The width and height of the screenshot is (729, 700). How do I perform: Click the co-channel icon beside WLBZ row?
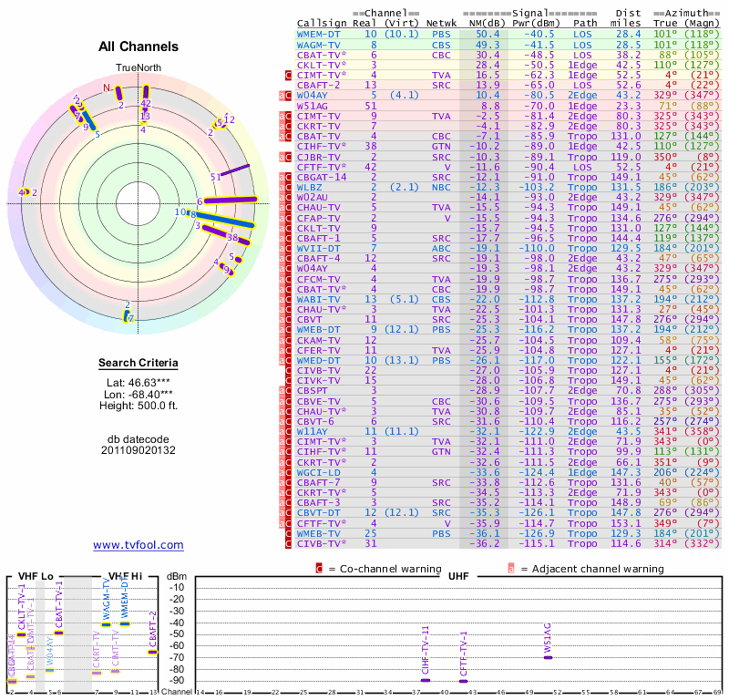point(288,186)
